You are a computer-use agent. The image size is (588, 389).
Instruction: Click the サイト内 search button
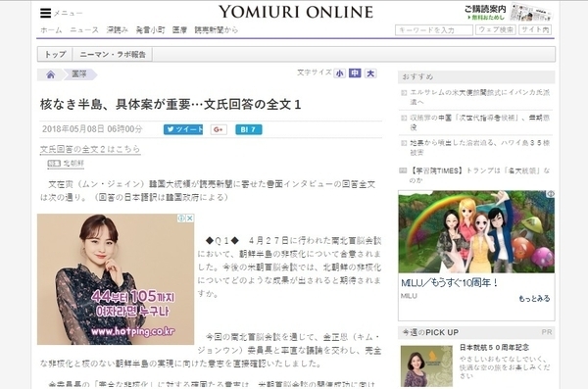point(535,29)
